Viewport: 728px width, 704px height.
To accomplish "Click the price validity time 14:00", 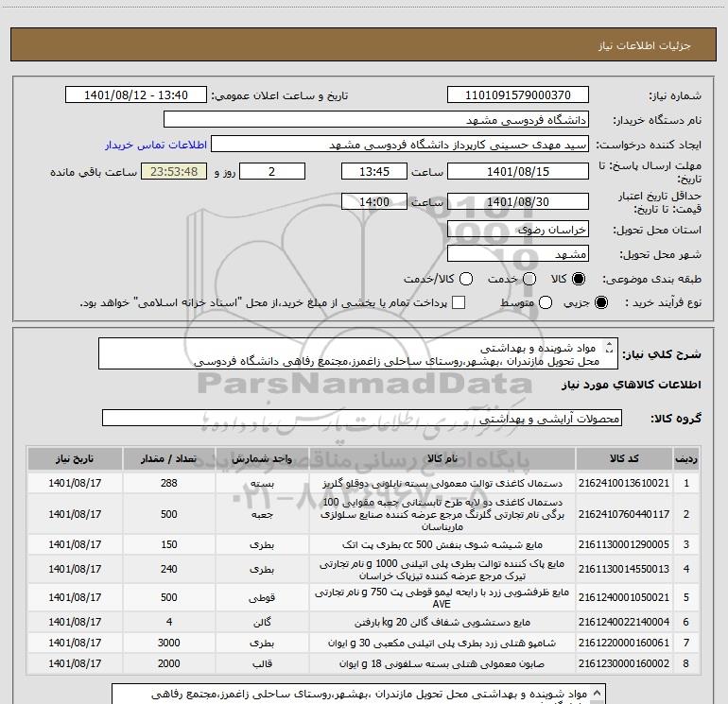I will [374, 202].
